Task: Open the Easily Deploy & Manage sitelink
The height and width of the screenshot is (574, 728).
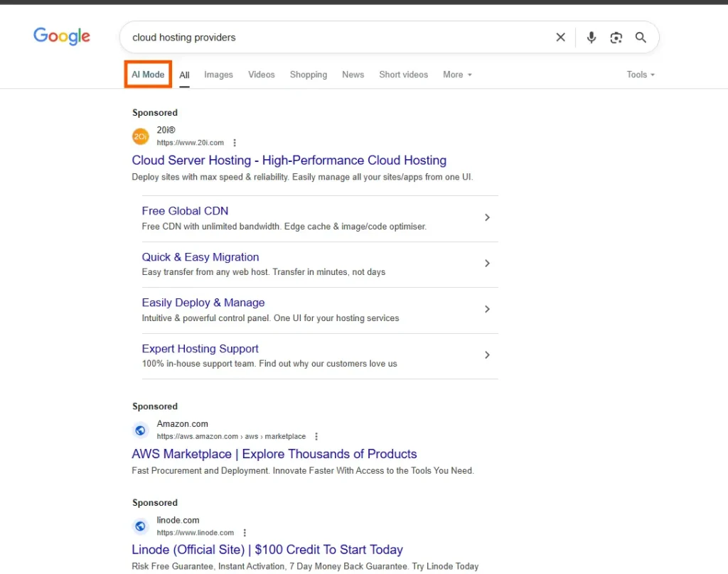Action: [x=203, y=303]
